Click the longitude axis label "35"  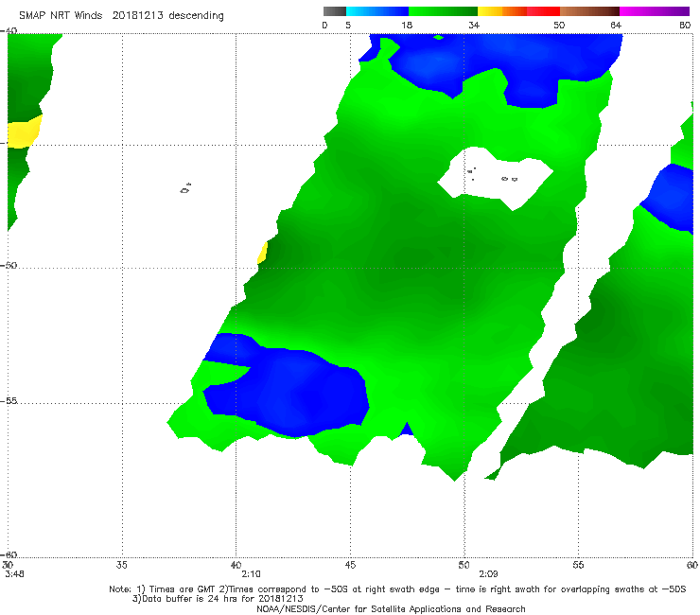pyautogui.click(x=121, y=565)
